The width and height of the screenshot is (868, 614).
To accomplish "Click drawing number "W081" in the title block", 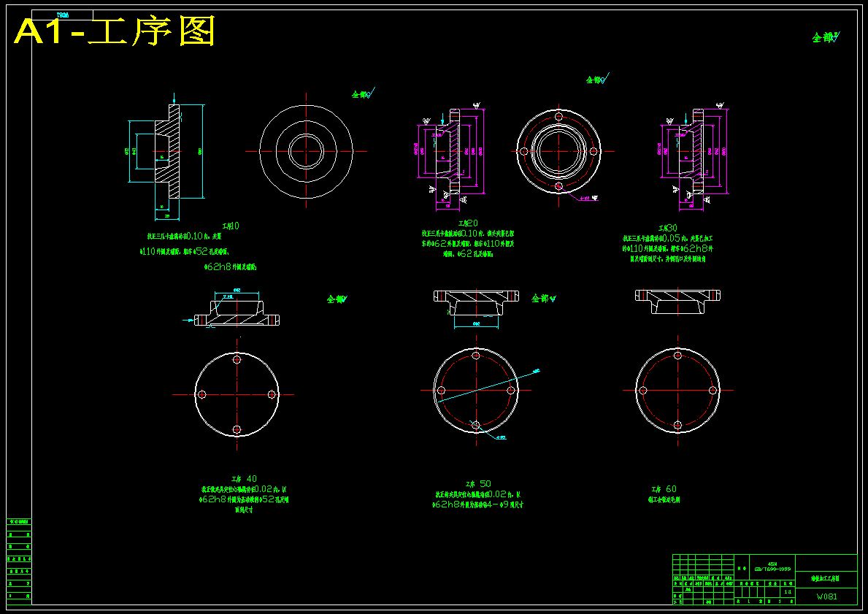I will pos(826,596).
